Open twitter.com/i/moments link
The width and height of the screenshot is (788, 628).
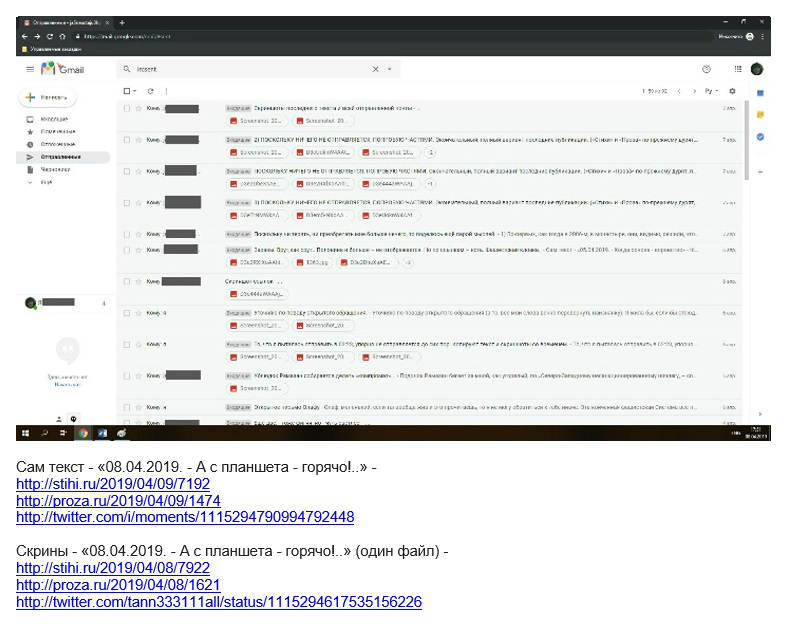click(185, 517)
